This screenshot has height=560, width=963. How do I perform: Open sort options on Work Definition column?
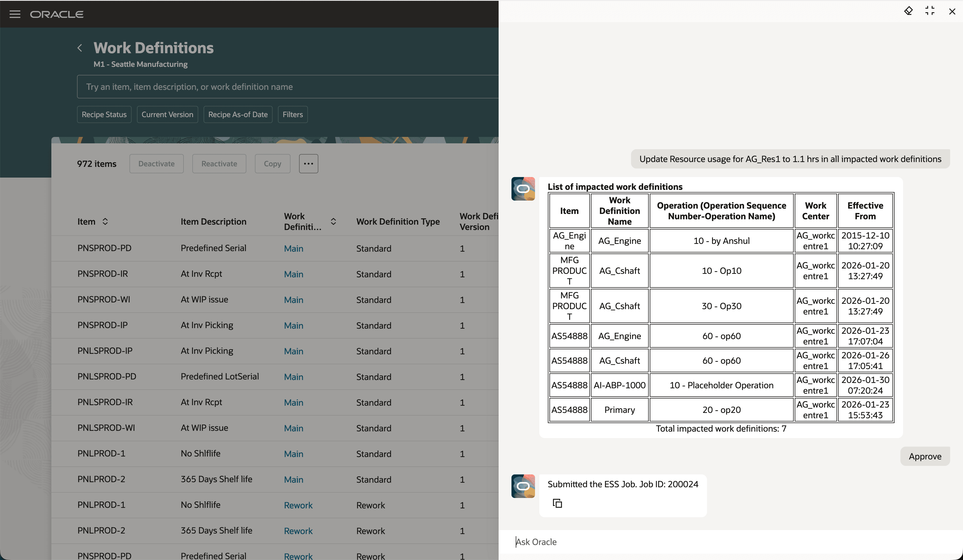[x=333, y=221]
